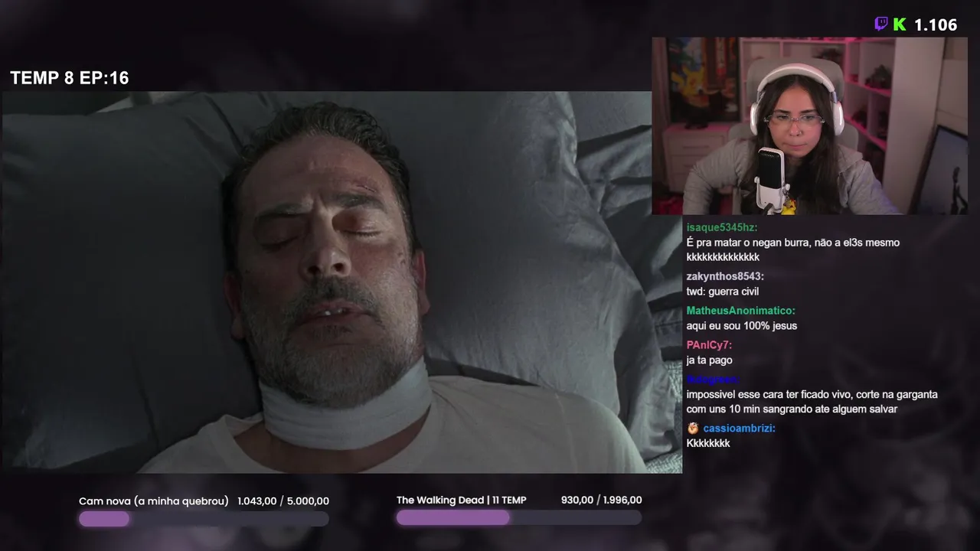This screenshot has width=980, height=551.
Task: Open chat user zakynthos8543's name
Action: click(725, 276)
